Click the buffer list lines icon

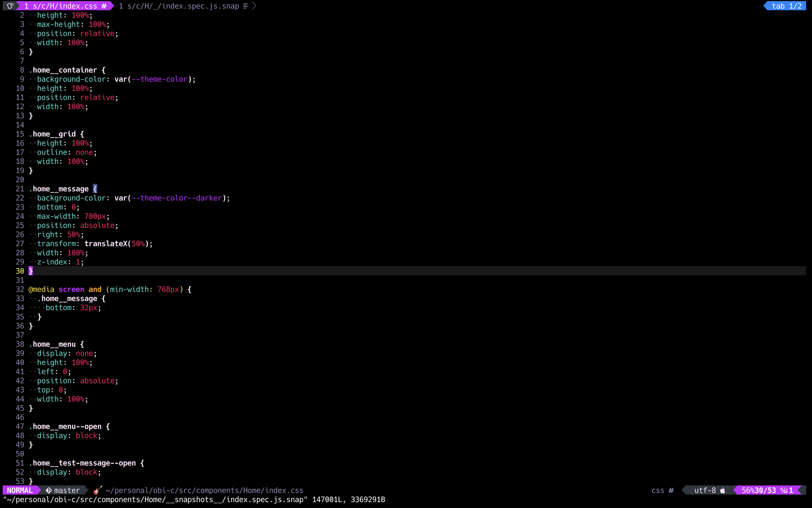coord(246,6)
